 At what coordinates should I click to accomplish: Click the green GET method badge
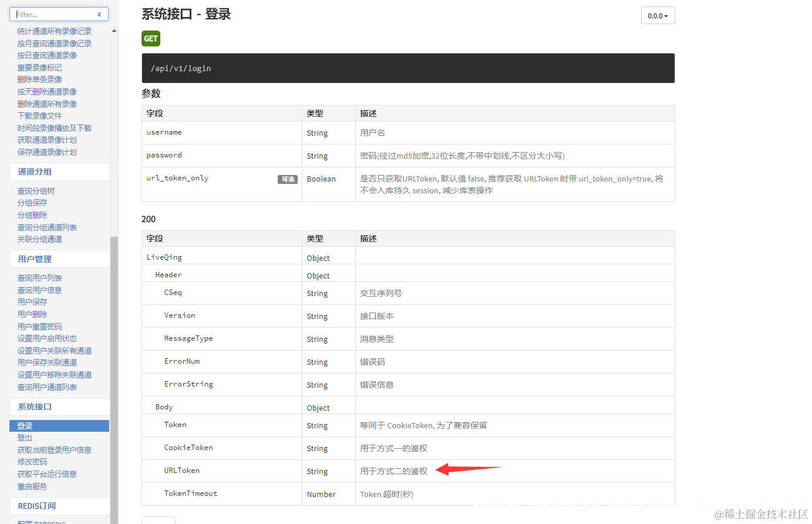151,38
